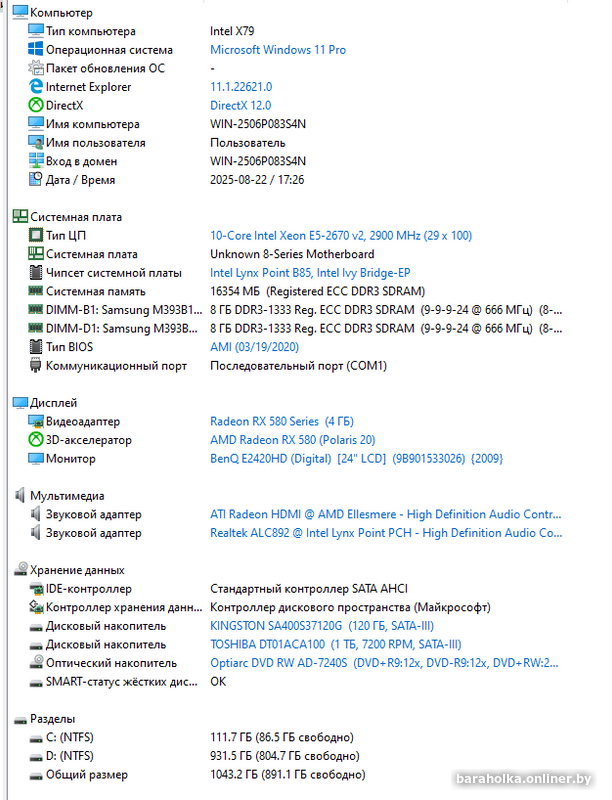The width and height of the screenshot is (612, 800).
Task: Click the Чипсет системной платы icon
Action: pyautogui.click(x=36, y=272)
